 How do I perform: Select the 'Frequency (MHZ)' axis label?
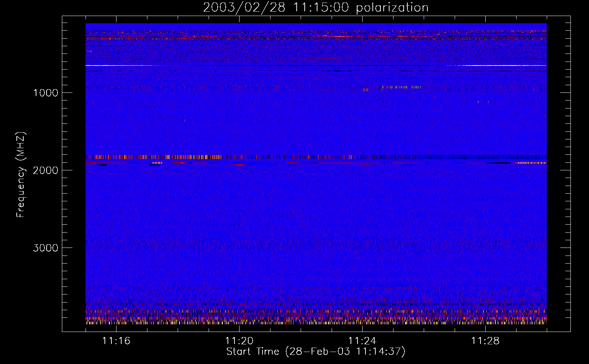21,175
